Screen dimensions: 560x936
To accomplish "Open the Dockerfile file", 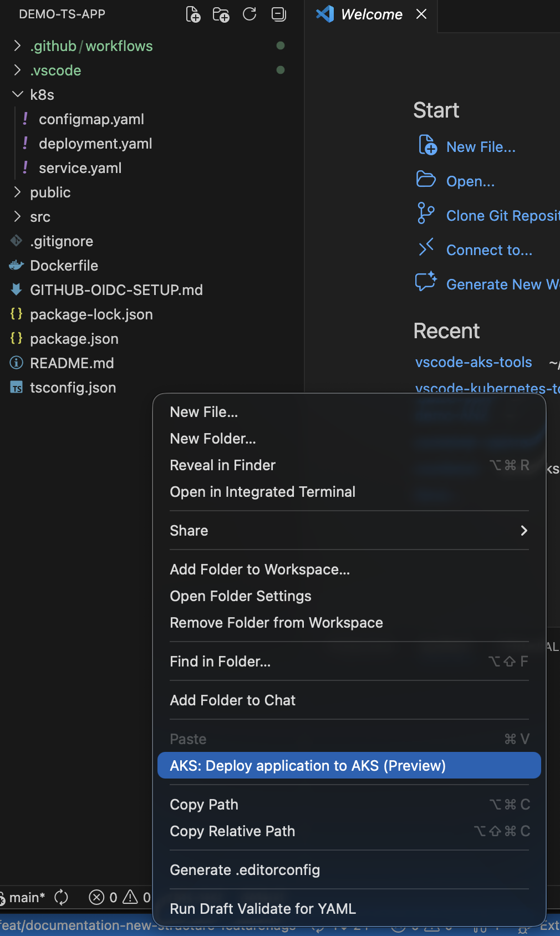I will tap(64, 265).
